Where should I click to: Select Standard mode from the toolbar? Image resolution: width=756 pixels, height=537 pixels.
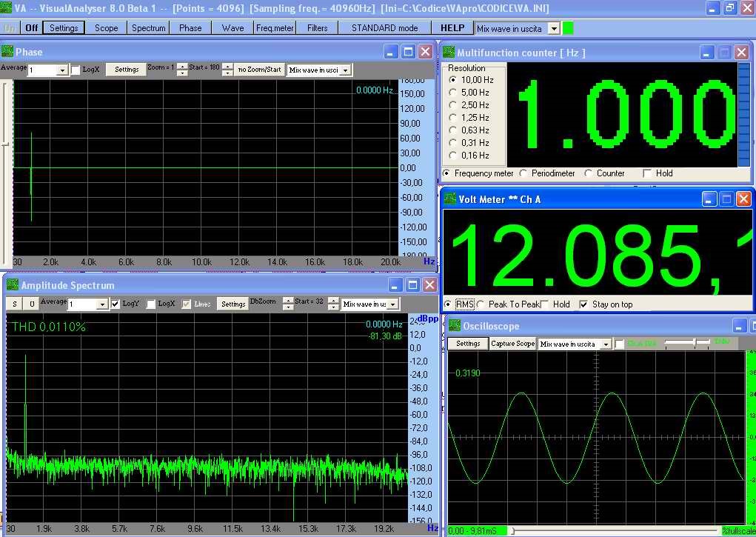coord(384,27)
